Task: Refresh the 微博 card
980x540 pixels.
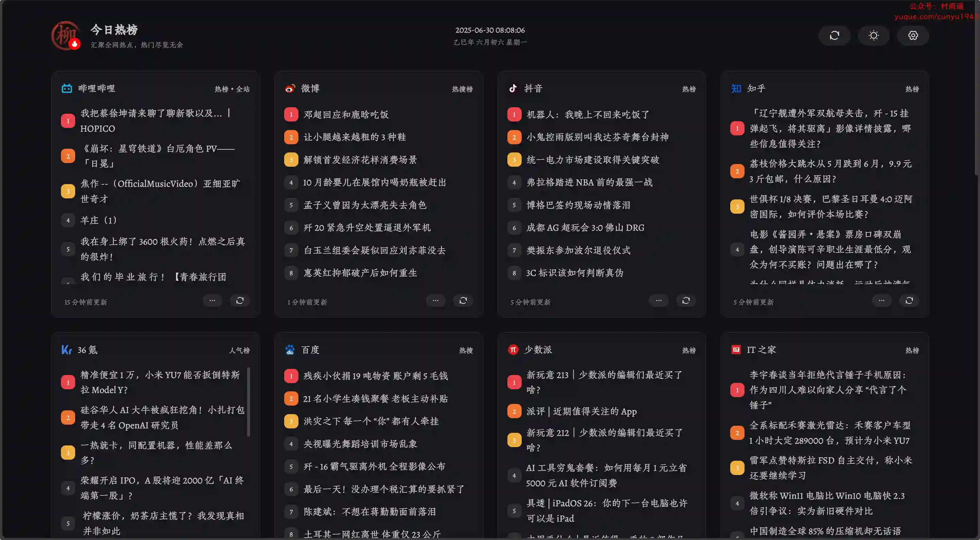Action: tap(463, 301)
